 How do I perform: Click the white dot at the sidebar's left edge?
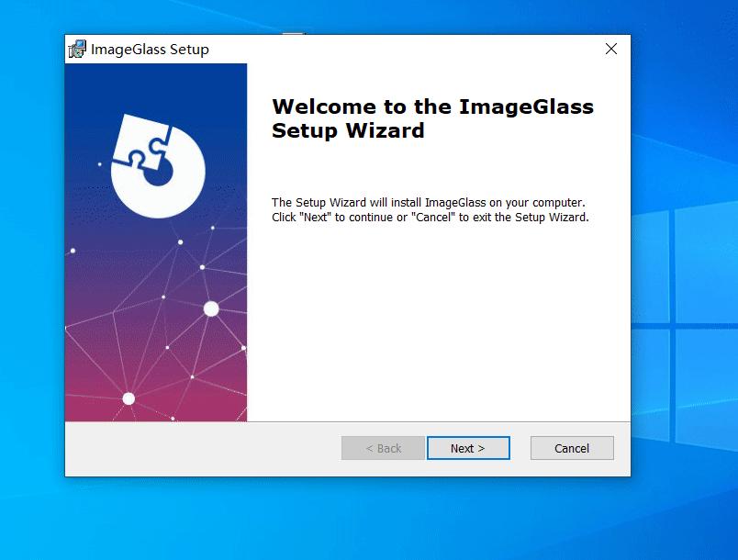[x=72, y=250]
